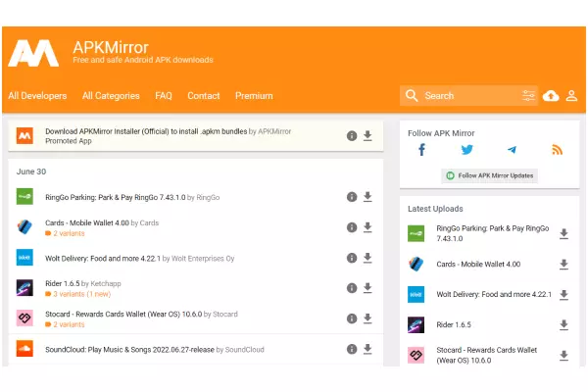Click the APKMirror logo icon
Image resolution: width=588 pixels, height=392 pixels.
[x=33, y=53]
